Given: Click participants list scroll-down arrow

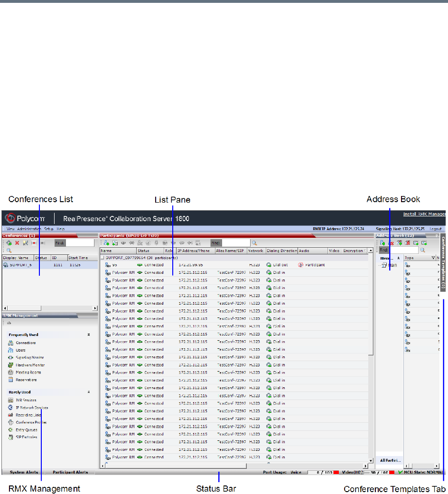Looking at the screenshot, I should pyautogui.click(x=371, y=460).
